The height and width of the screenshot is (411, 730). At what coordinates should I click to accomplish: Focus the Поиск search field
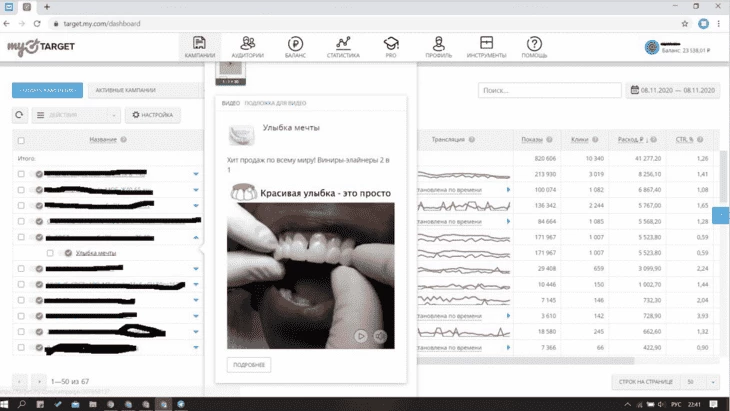pos(549,90)
